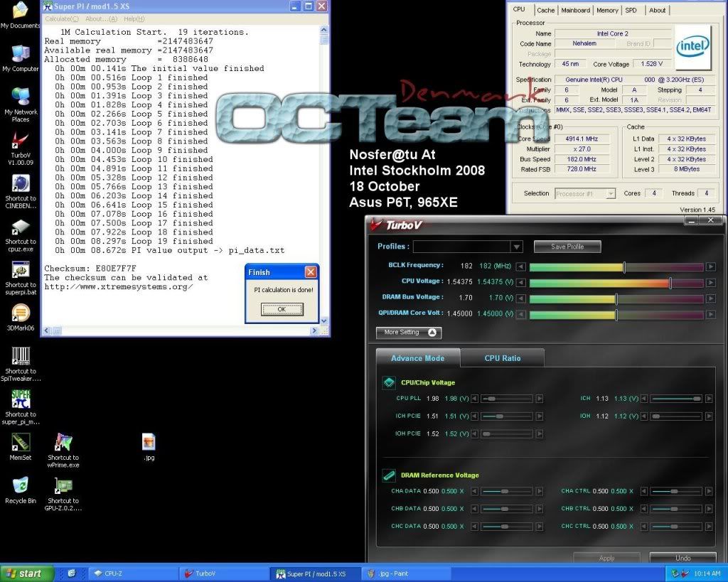Viewport: 728px width, 582px height.
Task: Switch to CPU-Z on the taskbar
Action: pos(132,573)
